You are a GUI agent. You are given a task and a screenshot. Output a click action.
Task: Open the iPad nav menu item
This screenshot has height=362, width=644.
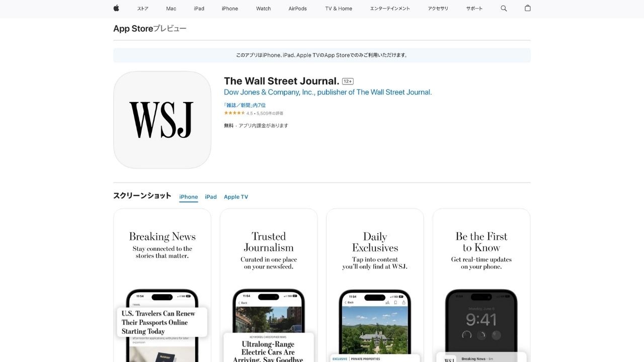coord(199,9)
